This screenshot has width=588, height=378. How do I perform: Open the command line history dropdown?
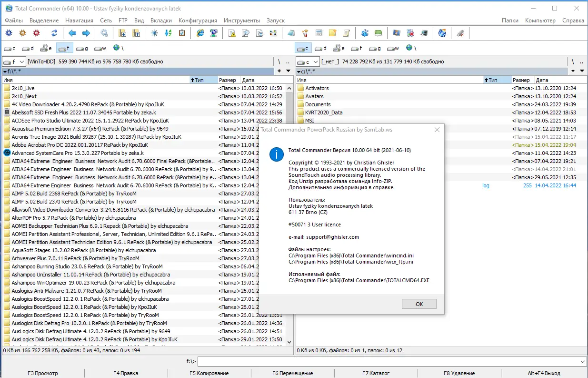point(583,362)
